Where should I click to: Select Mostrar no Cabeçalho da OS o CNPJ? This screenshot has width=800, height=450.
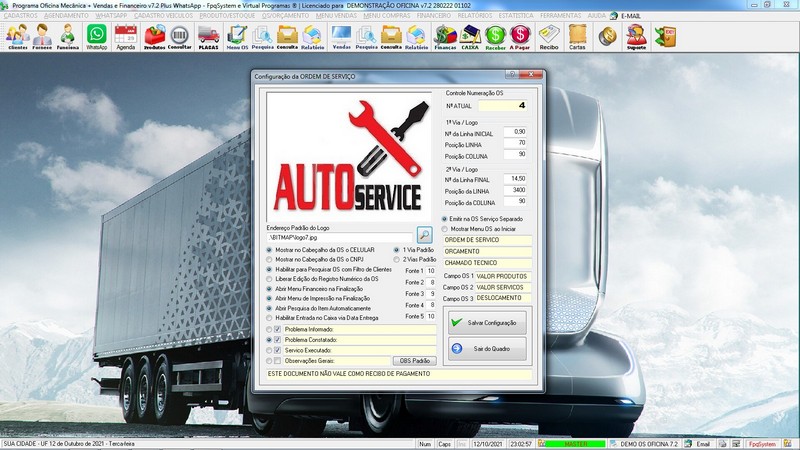[268, 259]
